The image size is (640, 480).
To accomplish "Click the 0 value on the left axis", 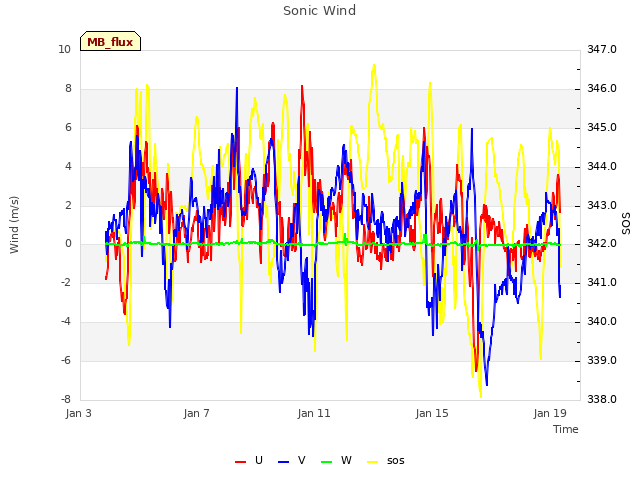I will pyautogui.click(x=68, y=244).
